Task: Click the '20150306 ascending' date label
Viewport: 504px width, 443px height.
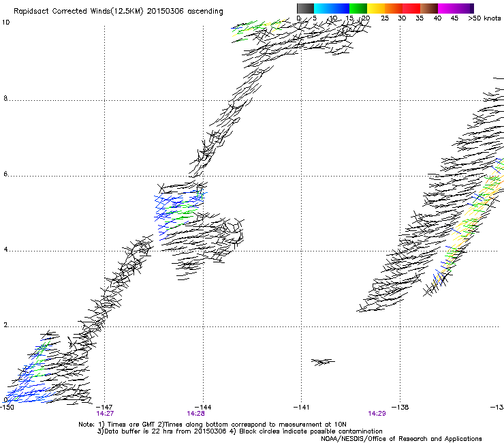Action: click(x=185, y=12)
